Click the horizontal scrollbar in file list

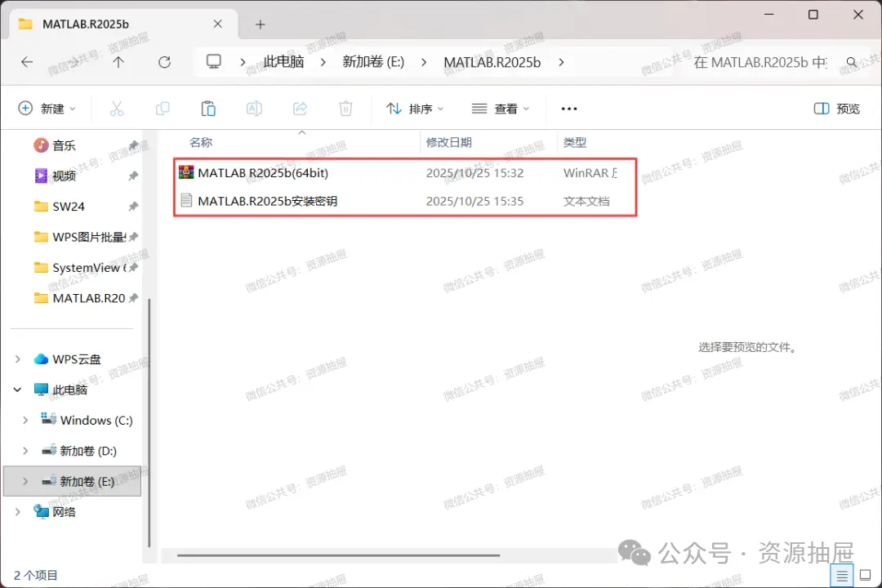pos(339,555)
